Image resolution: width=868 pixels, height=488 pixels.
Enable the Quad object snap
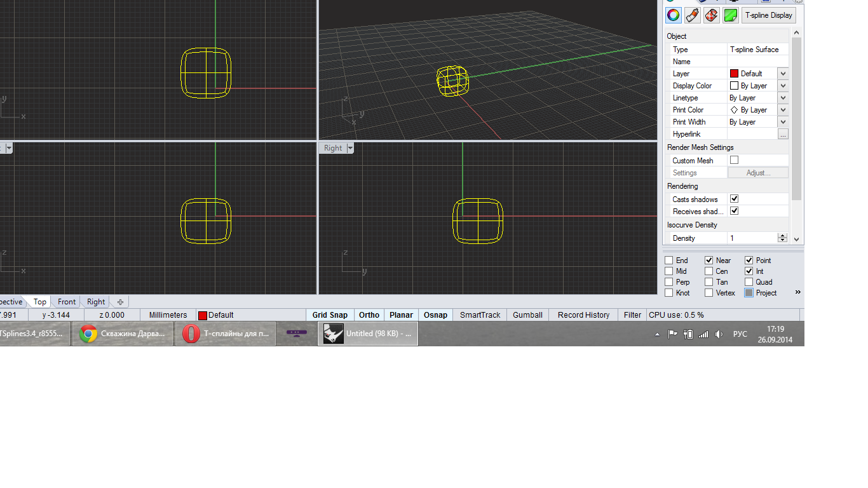point(749,282)
